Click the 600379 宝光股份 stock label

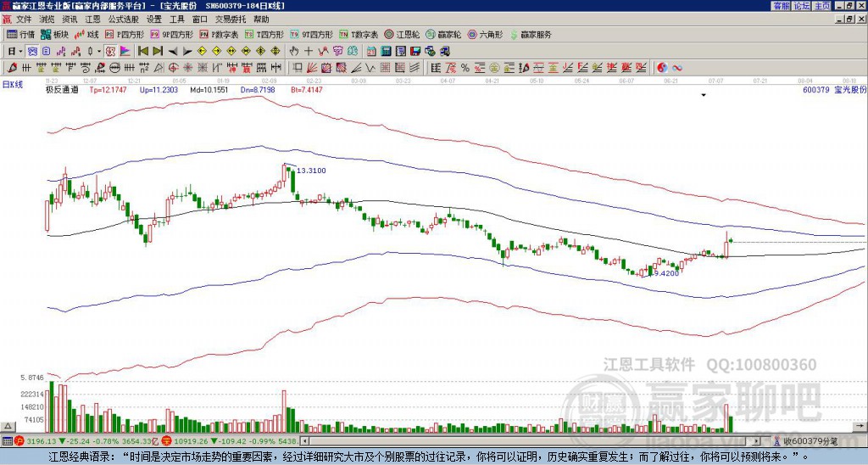[834, 89]
